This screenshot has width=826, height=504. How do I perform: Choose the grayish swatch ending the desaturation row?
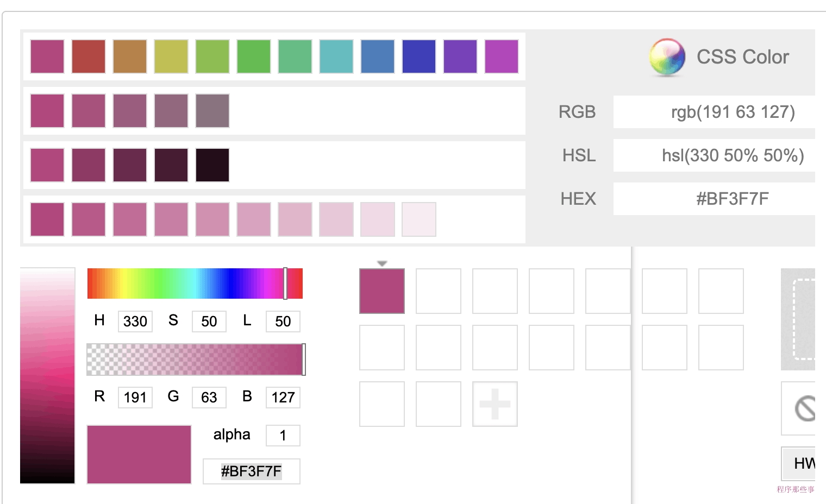[212, 111]
